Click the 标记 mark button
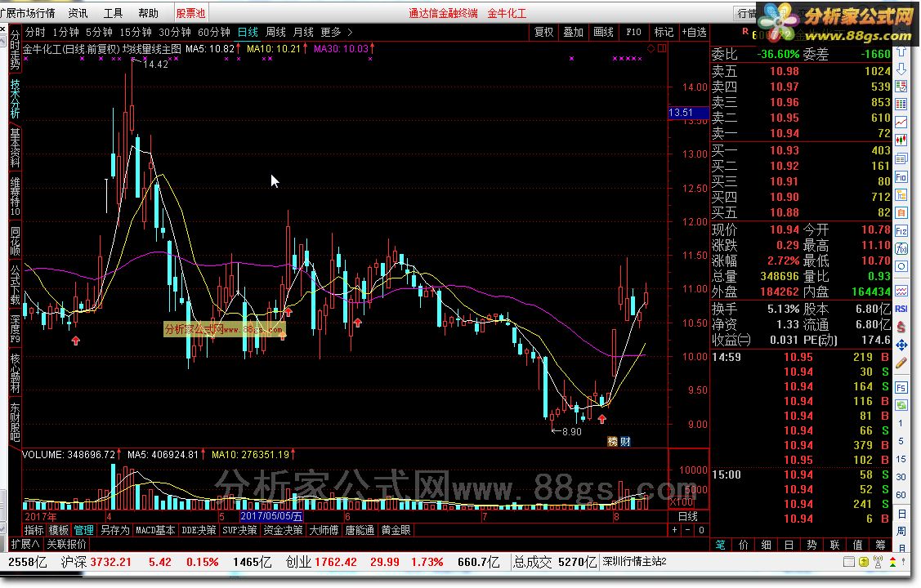 click(664, 33)
